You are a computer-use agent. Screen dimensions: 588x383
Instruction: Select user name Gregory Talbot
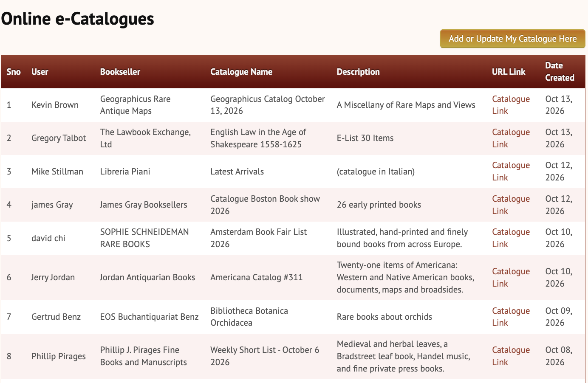pyautogui.click(x=59, y=138)
